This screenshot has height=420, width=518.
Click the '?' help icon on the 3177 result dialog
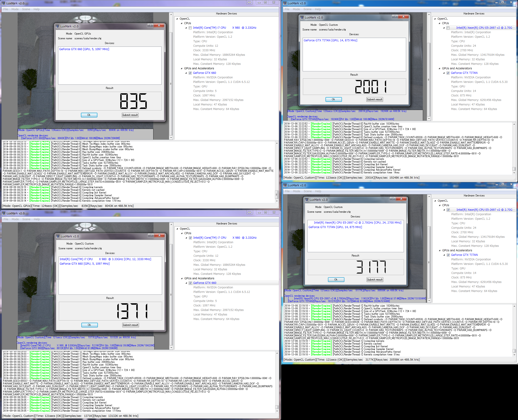(392, 199)
